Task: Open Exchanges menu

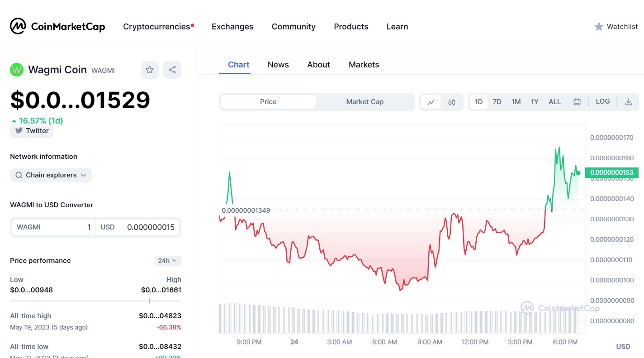Action: [x=232, y=27]
